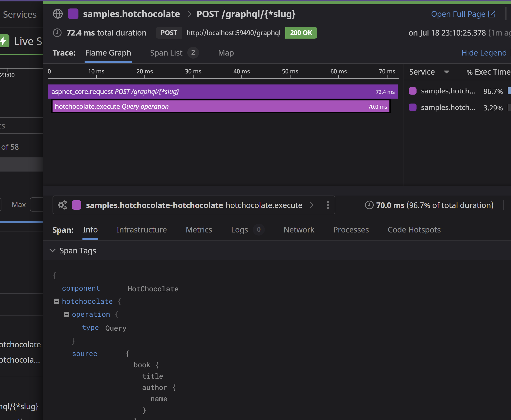Click the gears icon in span header
The width and height of the screenshot is (511, 420).
62,205
